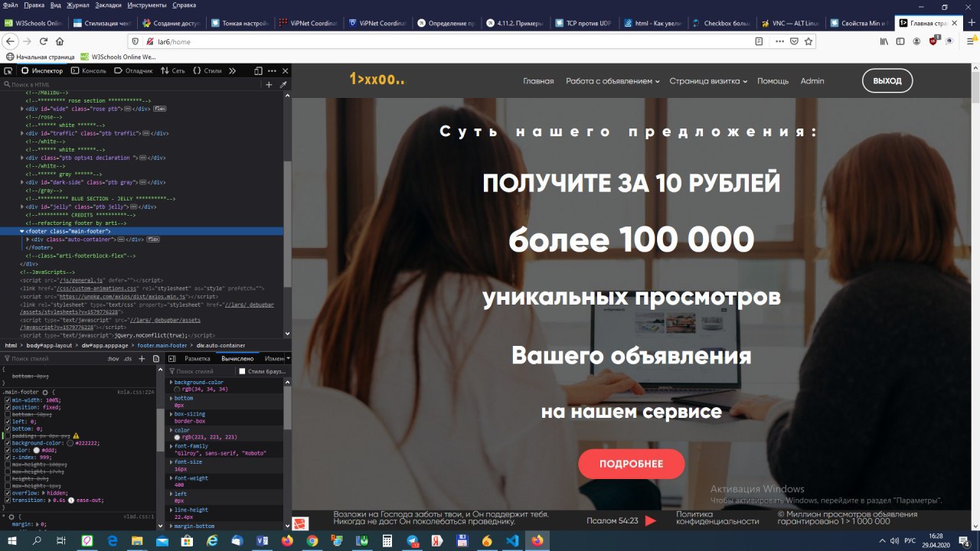Open Visual Studio Code from taskbar
The width and height of the screenshot is (980, 551).
[x=511, y=540]
